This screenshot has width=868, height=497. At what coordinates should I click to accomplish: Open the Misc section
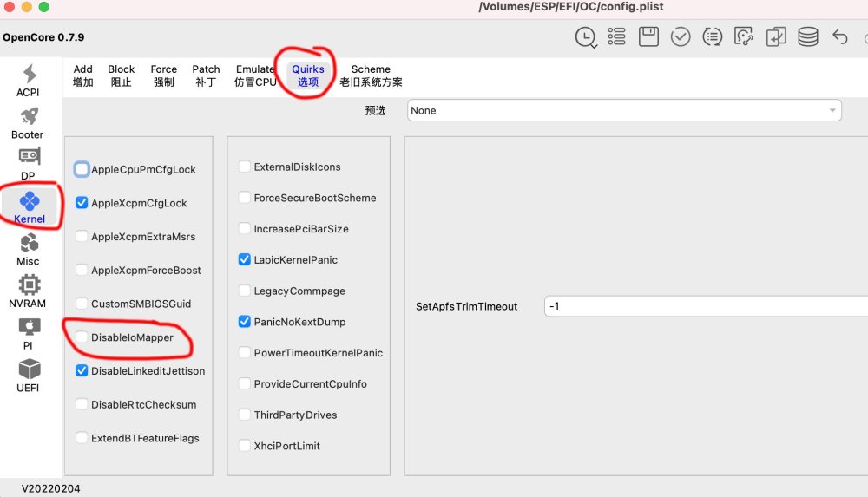(x=29, y=250)
